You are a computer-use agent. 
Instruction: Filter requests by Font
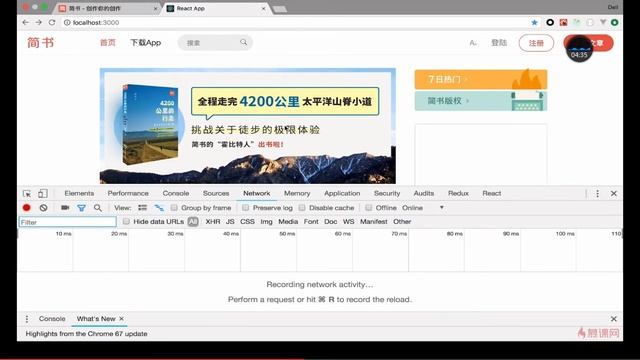[x=311, y=222]
